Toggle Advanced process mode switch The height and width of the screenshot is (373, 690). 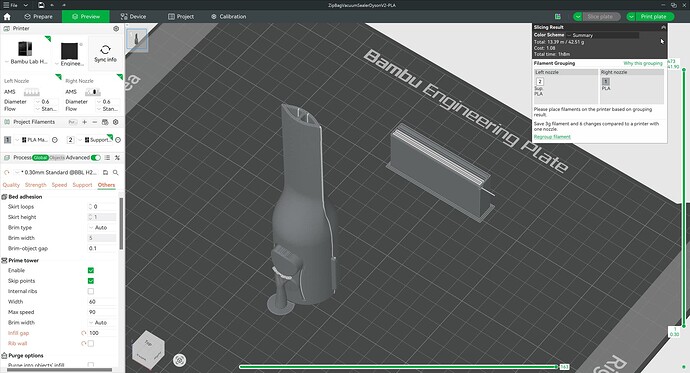pyautogui.click(x=95, y=157)
